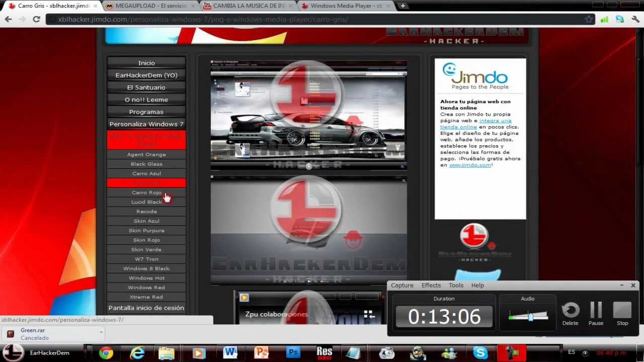The height and width of the screenshot is (362, 644).
Task: Open PowerPoint from taskbar
Action: pyautogui.click(x=261, y=353)
